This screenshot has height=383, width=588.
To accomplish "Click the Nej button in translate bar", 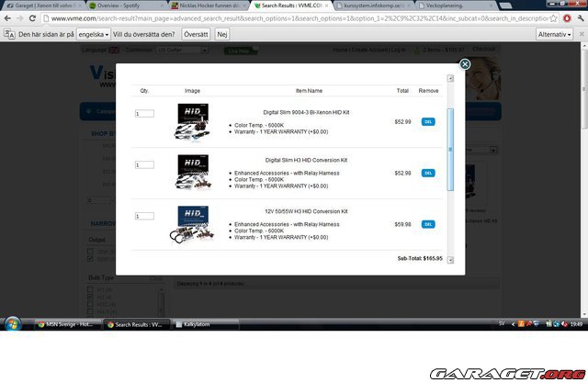I will (222, 33).
